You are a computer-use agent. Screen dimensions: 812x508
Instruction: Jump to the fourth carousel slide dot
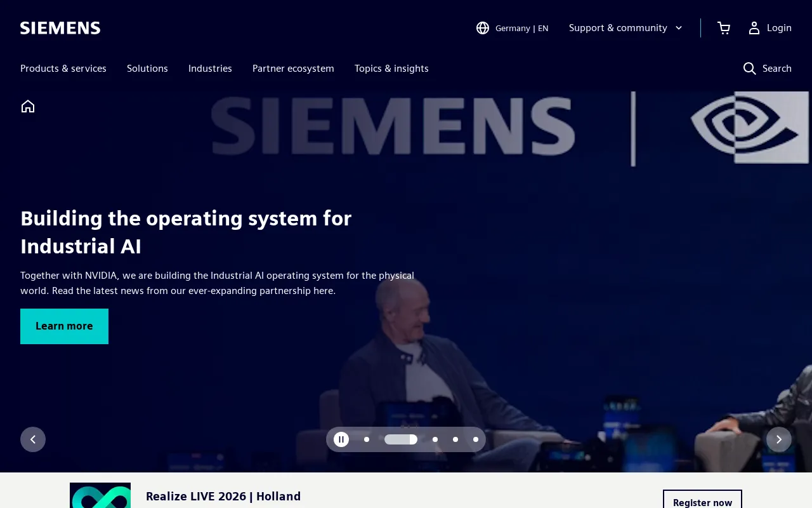tap(455, 439)
